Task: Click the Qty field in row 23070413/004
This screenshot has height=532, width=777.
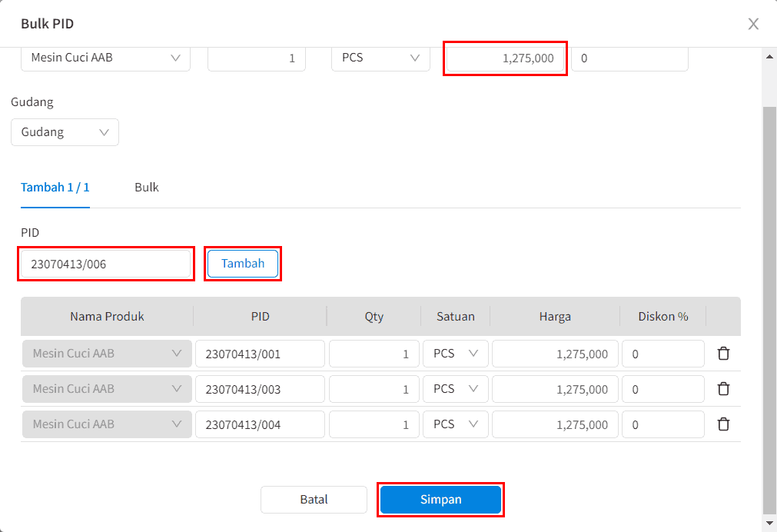Action: point(374,424)
